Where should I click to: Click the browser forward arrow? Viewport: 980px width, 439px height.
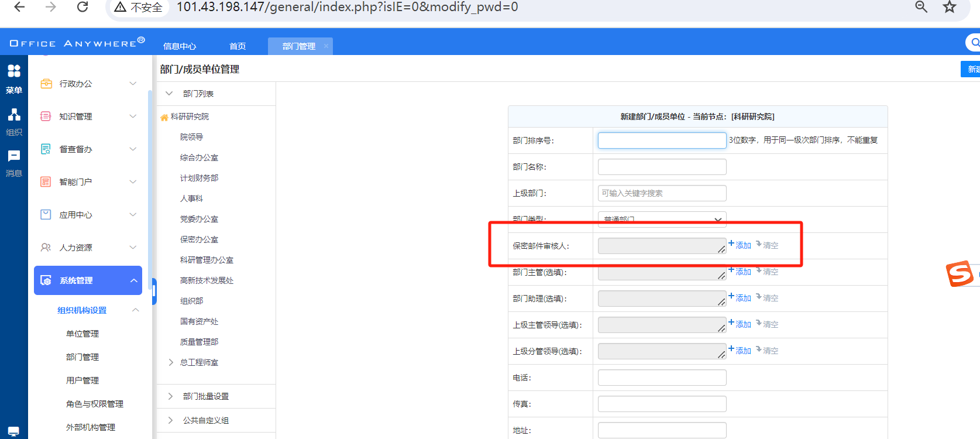pos(51,7)
